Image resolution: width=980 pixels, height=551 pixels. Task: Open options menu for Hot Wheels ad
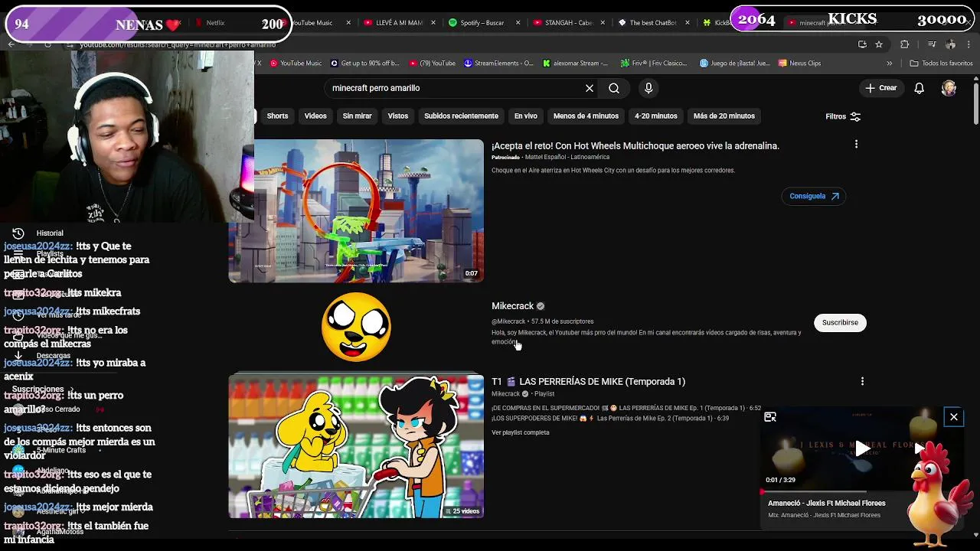click(856, 144)
